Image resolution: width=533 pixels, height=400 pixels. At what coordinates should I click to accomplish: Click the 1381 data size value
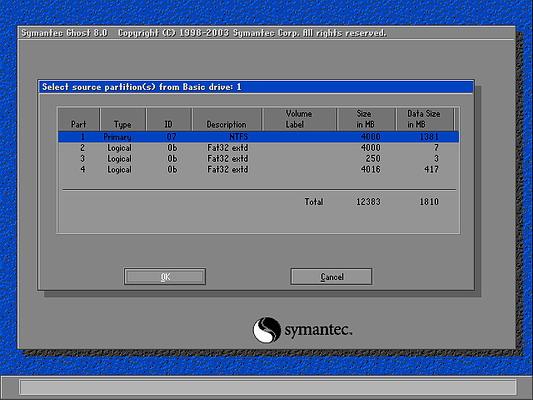pyautogui.click(x=429, y=137)
